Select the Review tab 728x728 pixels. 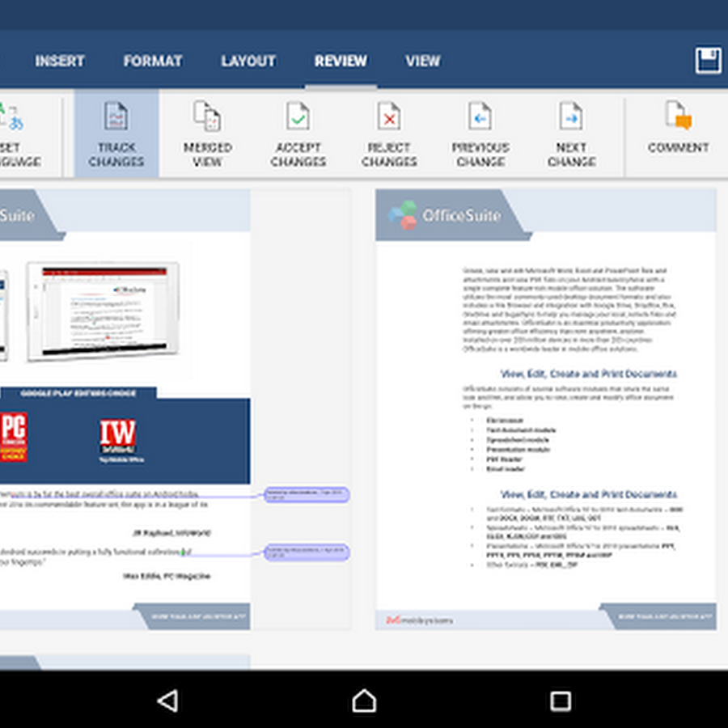point(341,61)
